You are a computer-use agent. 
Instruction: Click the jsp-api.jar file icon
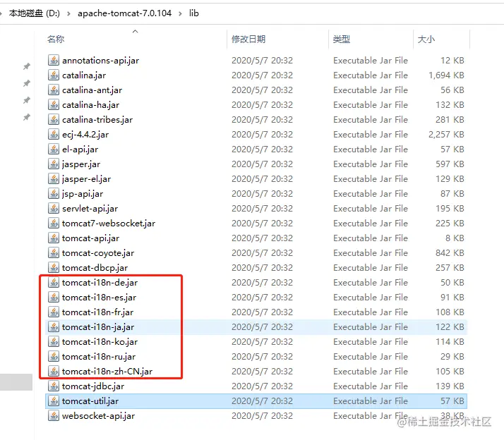click(54, 194)
